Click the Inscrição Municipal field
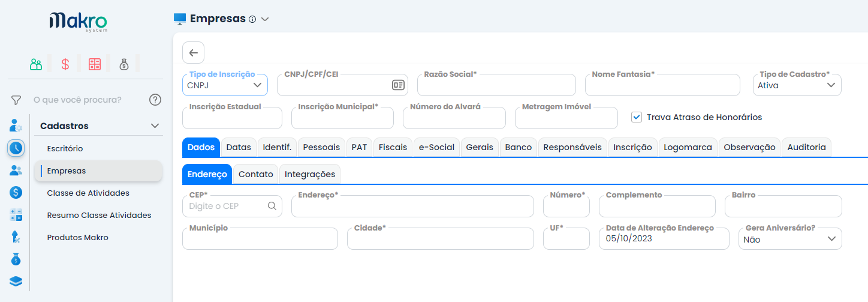868x302 pixels. [342, 118]
